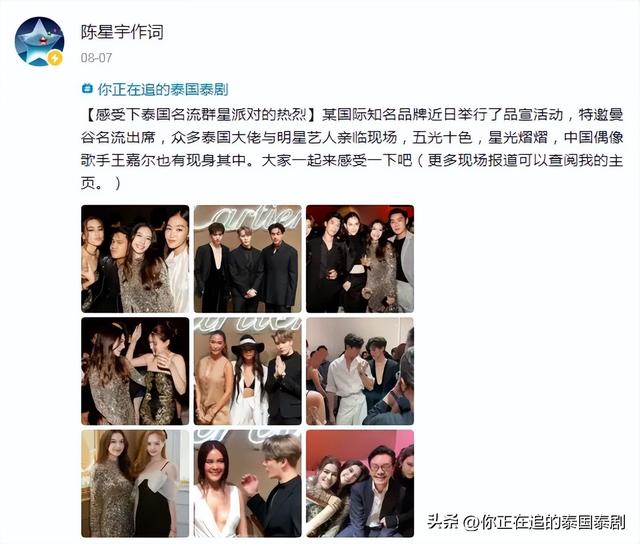Open first-row group photo with red background
Screen dimensions: 640x544
click(x=360, y=259)
